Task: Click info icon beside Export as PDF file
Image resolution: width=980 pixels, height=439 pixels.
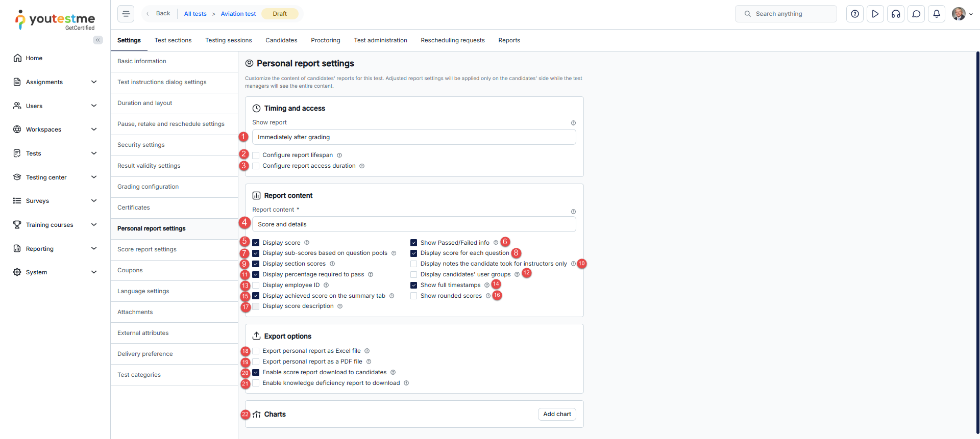Action: tap(369, 361)
